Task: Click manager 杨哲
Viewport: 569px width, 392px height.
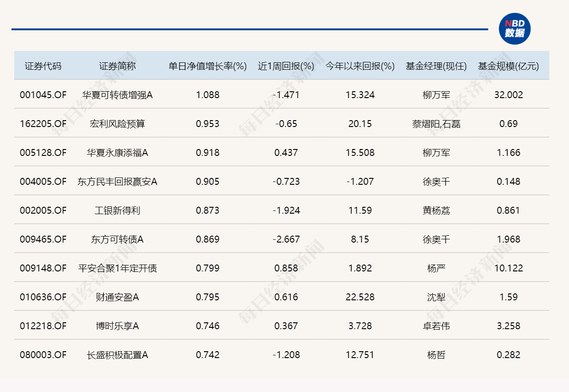Action: tap(436, 355)
